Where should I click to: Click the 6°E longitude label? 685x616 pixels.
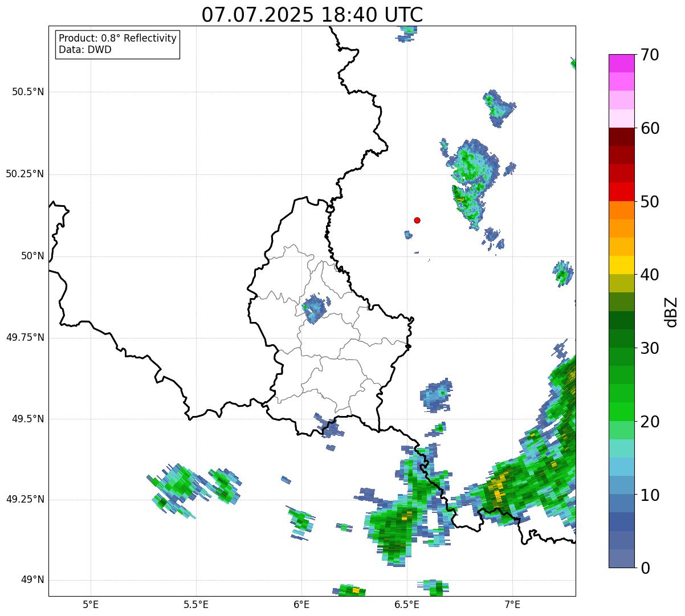pyautogui.click(x=301, y=605)
